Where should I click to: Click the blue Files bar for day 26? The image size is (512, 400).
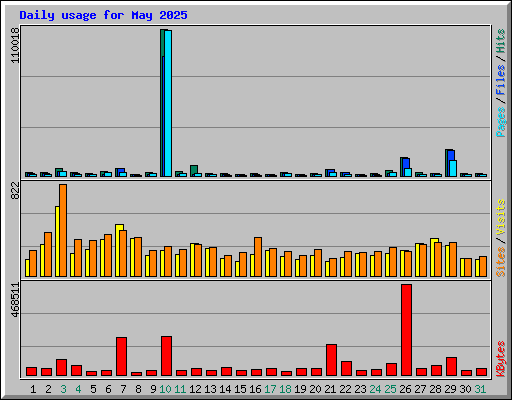coord(406,163)
